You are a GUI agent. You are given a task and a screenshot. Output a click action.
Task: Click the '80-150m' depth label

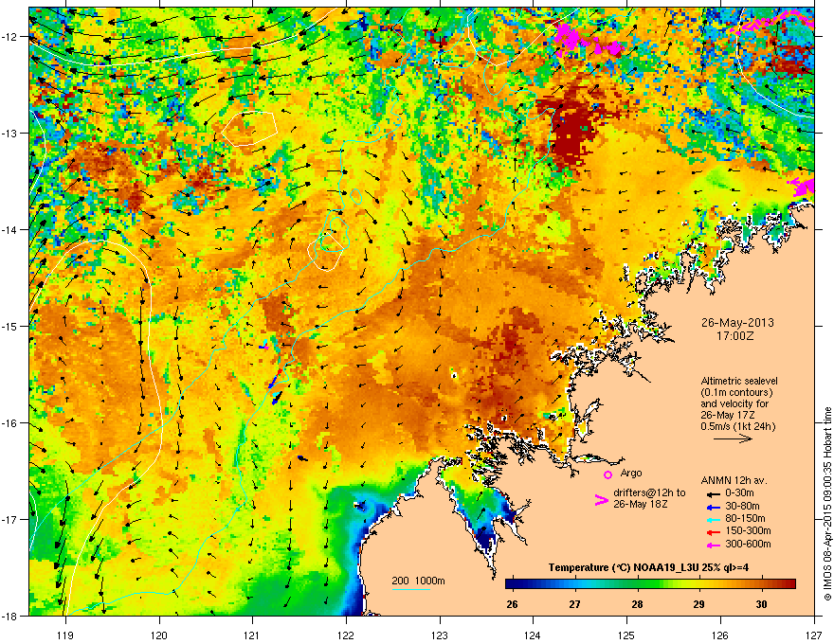point(745,518)
